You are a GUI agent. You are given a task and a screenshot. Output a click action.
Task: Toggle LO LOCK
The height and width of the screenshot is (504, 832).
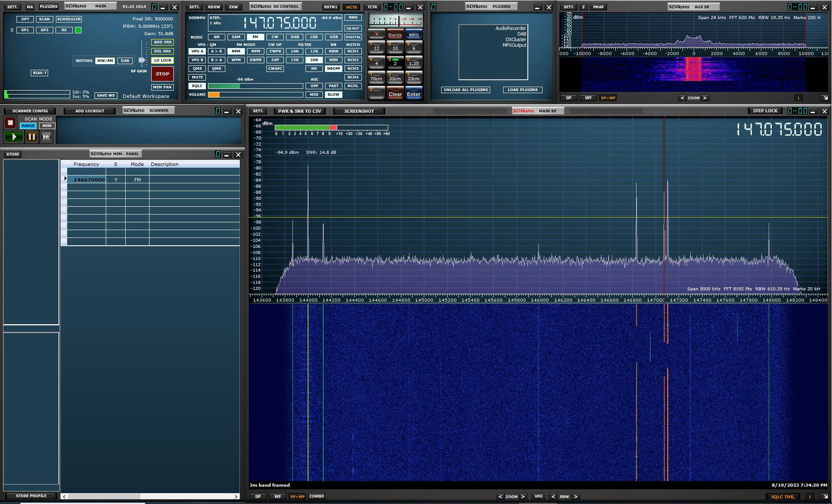click(x=162, y=60)
